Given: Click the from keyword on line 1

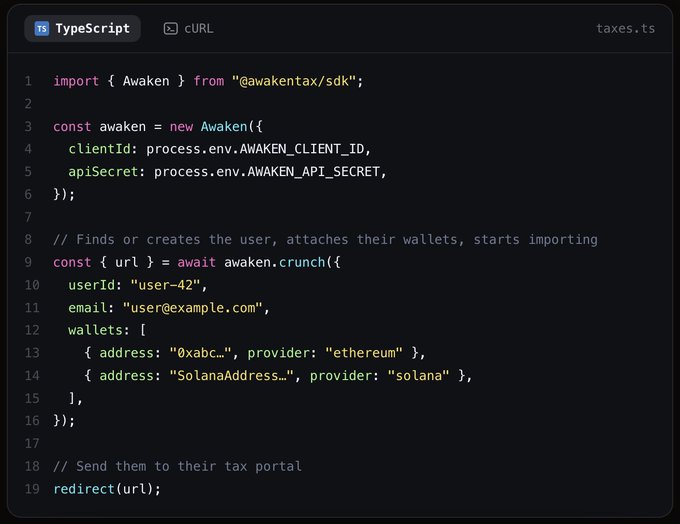Looking at the screenshot, I should pos(209,81).
